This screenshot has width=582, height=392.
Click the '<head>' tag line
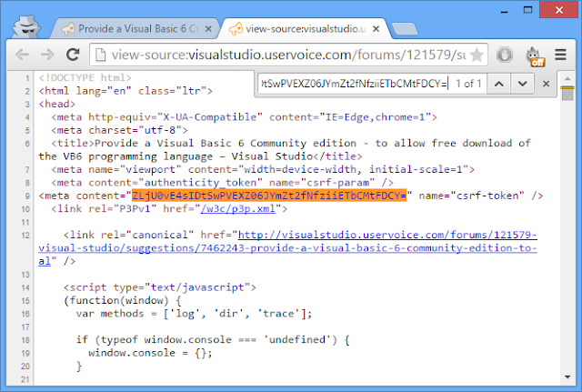tap(57, 104)
